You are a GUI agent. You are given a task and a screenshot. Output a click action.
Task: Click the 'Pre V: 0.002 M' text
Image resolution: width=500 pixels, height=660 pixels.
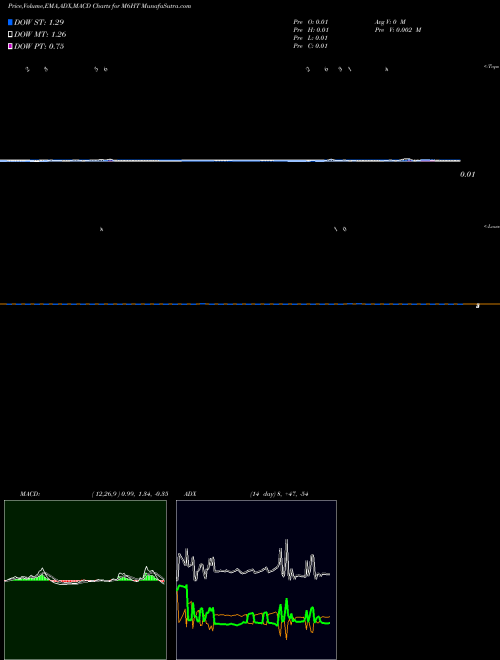(x=398, y=30)
